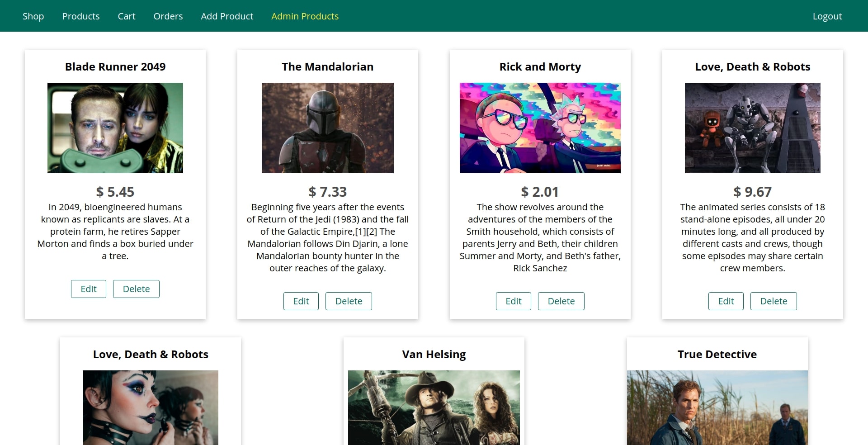
Task: Delete the Rick and Morty product
Action: (561, 301)
